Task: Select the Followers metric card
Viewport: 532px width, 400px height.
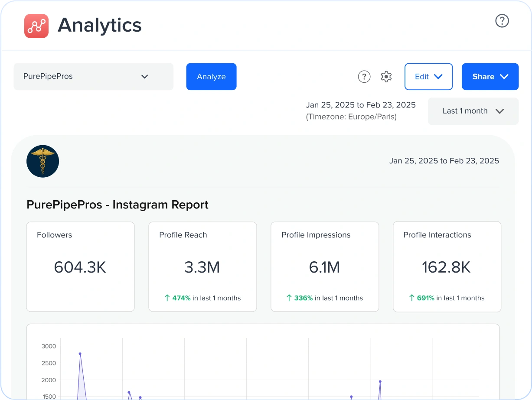Action: pyautogui.click(x=80, y=266)
